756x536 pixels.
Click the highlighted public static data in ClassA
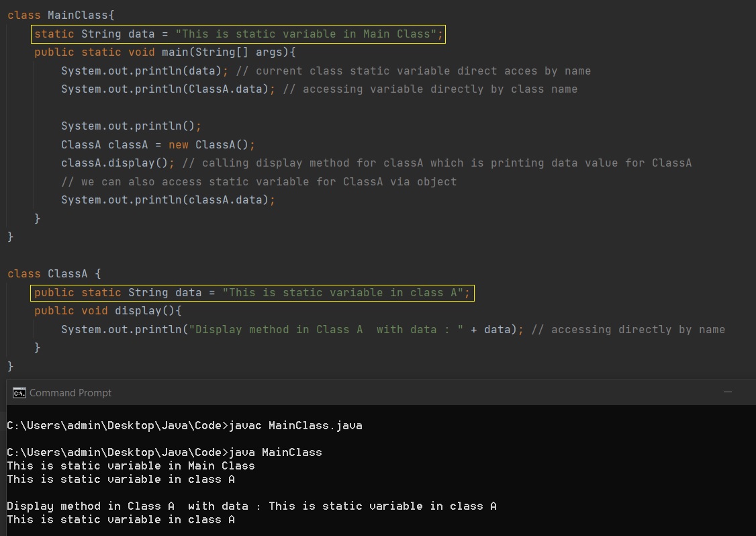(x=252, y=293)
